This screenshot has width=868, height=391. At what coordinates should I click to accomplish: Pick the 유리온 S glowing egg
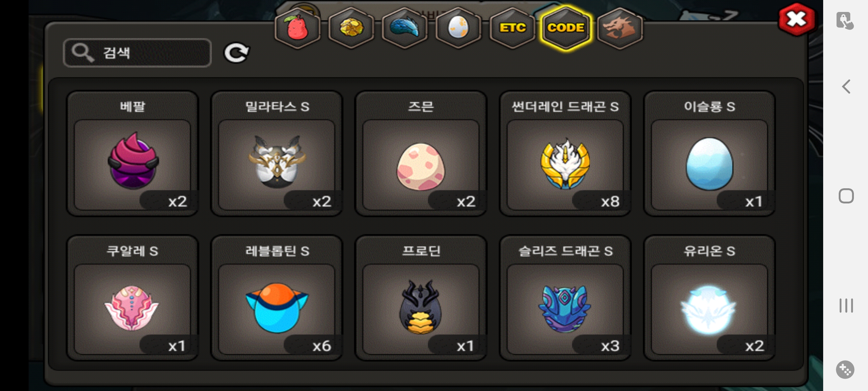[x=709, y=298]
